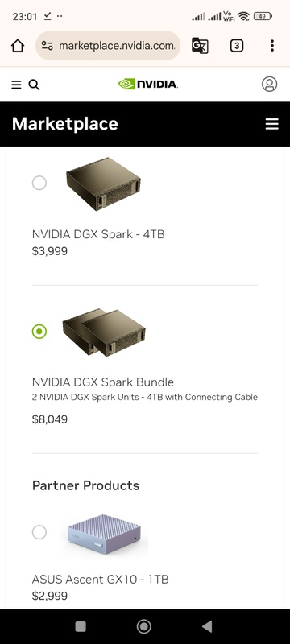The height and width of the screenshot is (644, 290).
Task: Open the NVIDIA site hamburger menu
Action: pyautogui.click(x=16, y=85)
